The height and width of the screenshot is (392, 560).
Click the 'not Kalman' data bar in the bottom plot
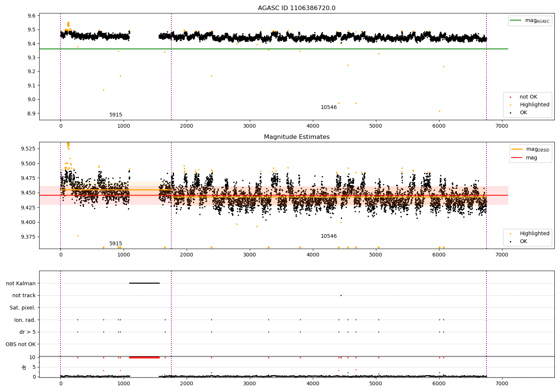tap(144, 283)
